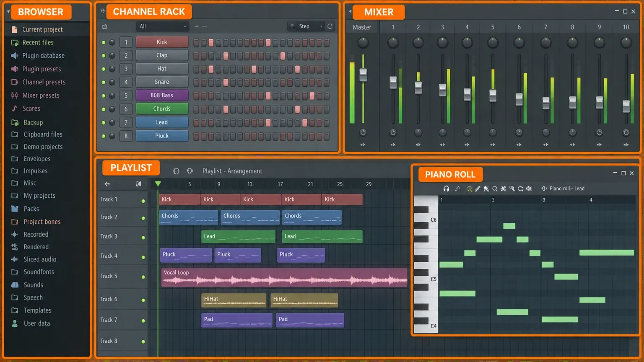Click the speaker playback tool in Piano roll toolbar

(x=529, y=189)
